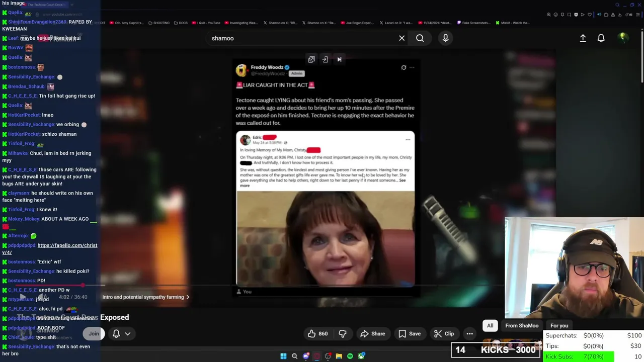The image size is (644, 362).
Task: Click the magnifier search button
Action: (420, 38)
